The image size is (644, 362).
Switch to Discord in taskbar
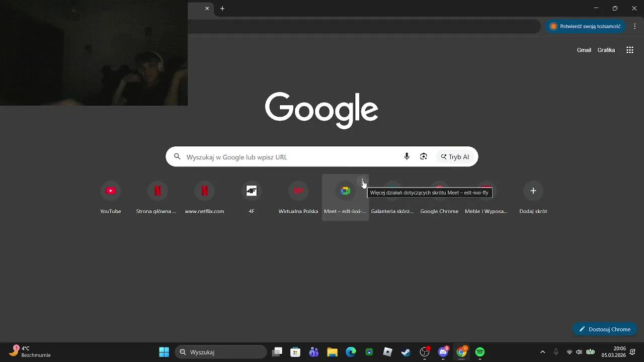point(443,352)
